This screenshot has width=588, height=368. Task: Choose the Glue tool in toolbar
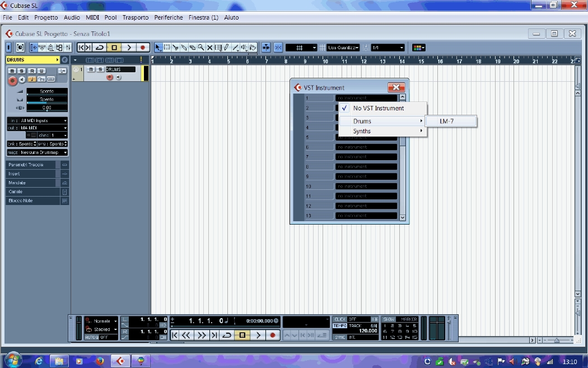[x=184, y=48]
